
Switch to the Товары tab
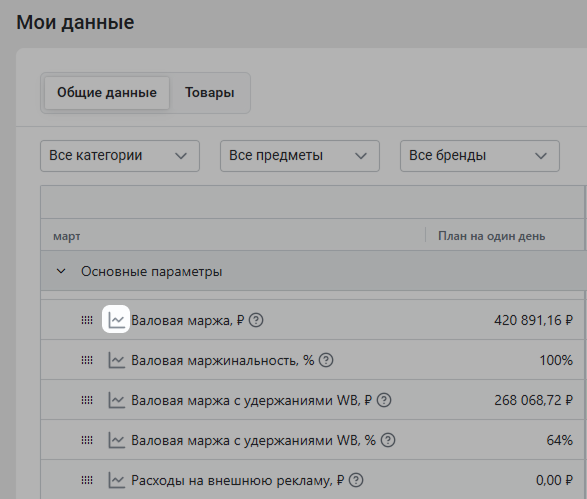click(210, 93)
